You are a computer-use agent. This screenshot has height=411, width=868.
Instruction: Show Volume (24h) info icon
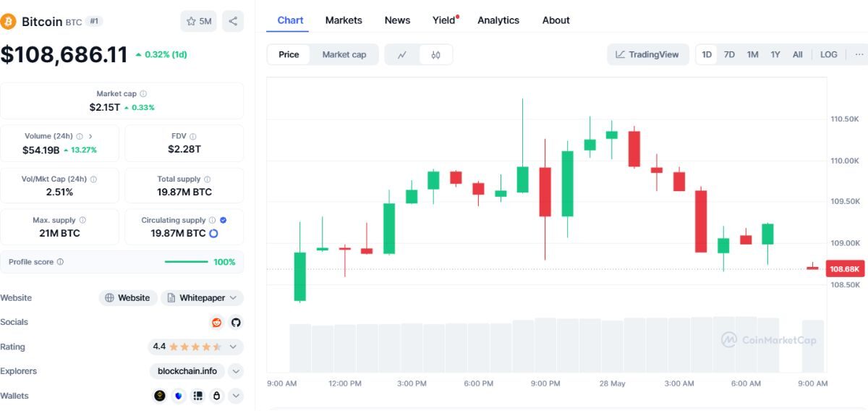pos(80,136)
